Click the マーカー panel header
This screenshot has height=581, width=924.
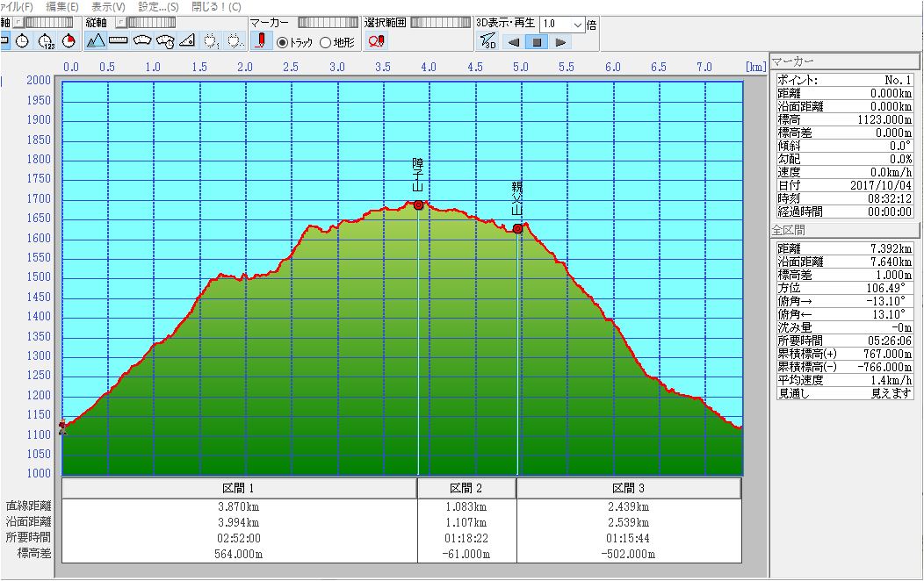(844, 61)
